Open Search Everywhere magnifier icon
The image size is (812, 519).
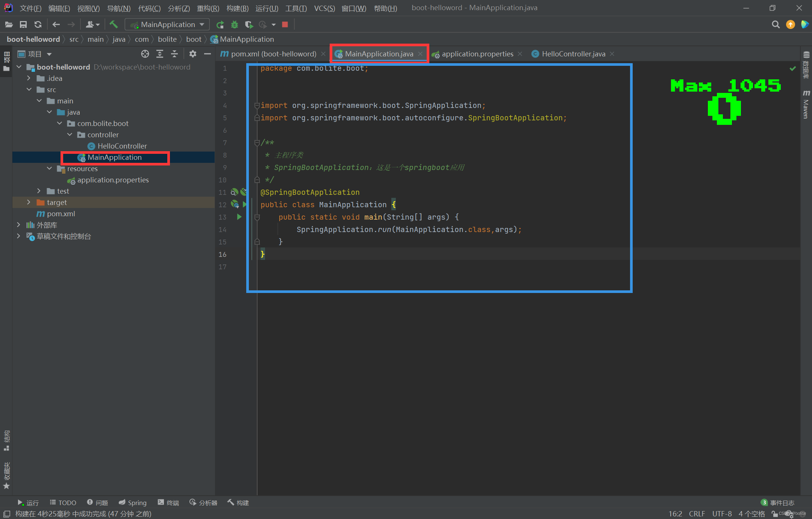(x=776, y=25)
